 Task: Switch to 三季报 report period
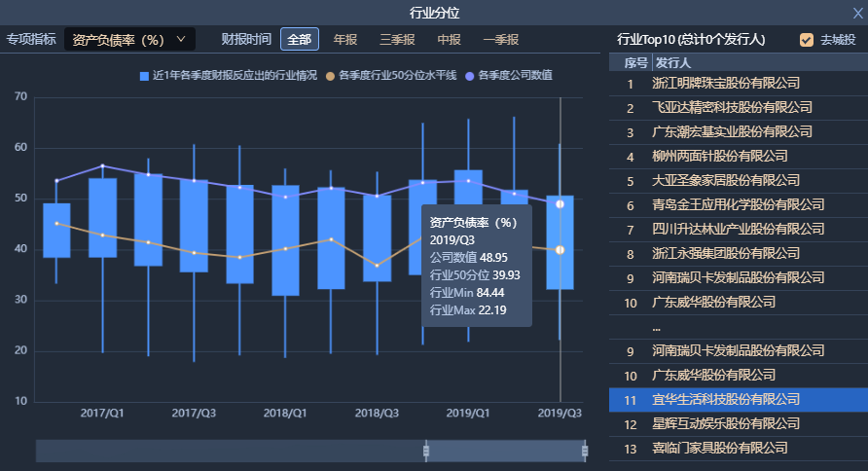click(x=397, y=40)
